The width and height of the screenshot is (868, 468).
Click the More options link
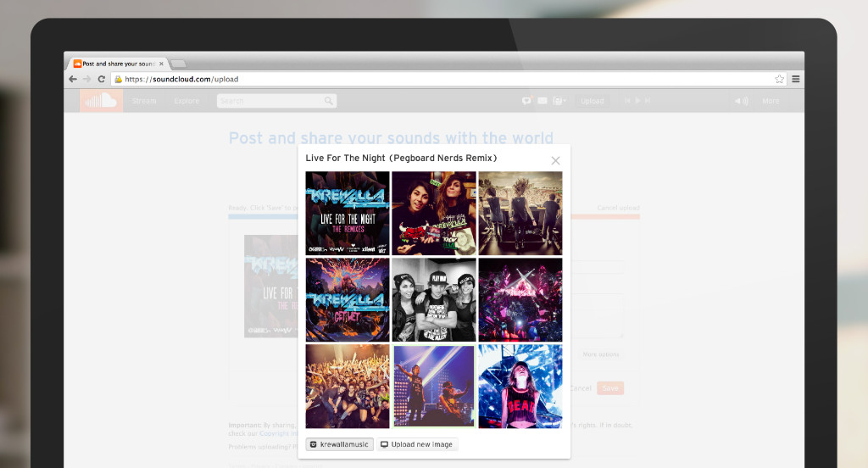[x=601, y=354]
